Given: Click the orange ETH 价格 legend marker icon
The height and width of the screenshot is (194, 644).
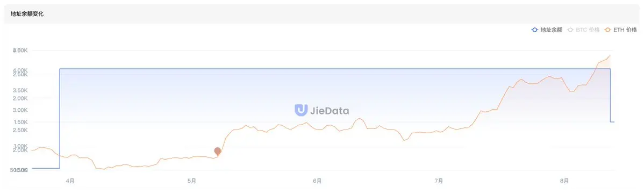Looking at the screenshot, I should (x=608, y=30).
